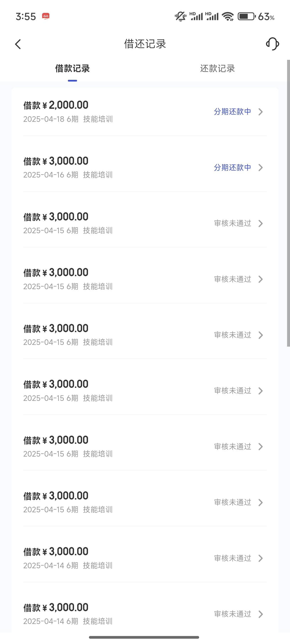Select the 借款记录 tab
Viewport: 290px width, 644px height.
(72, 69)
